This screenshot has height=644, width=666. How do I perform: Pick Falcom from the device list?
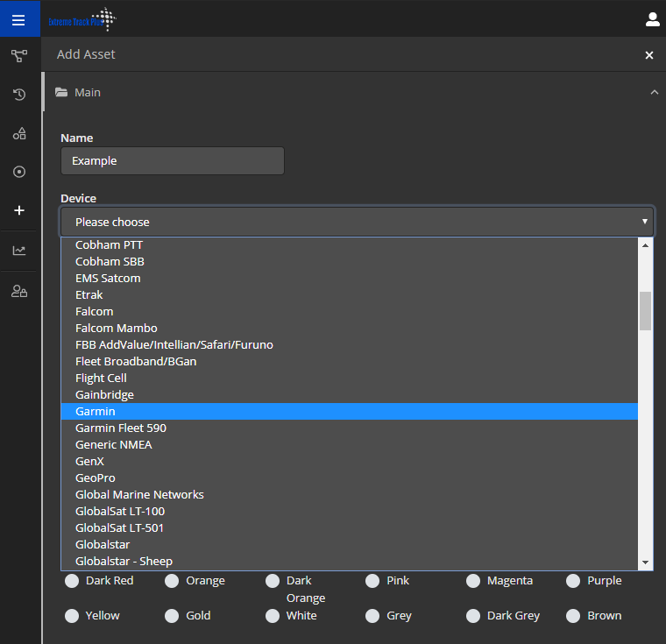point(349,311)
